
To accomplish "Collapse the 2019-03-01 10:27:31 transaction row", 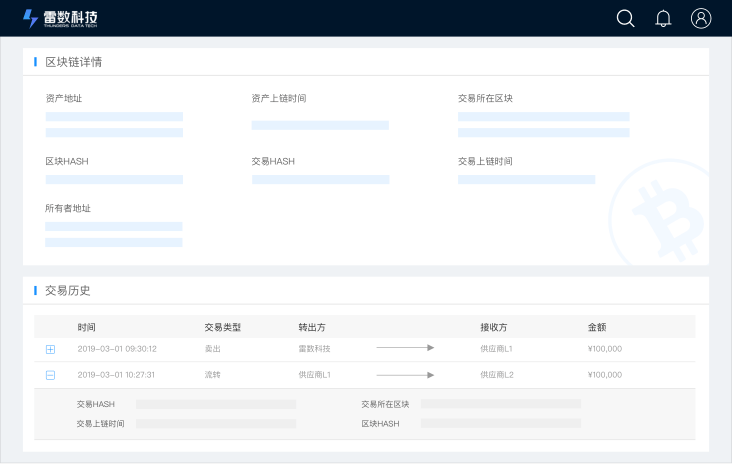I will [50, 375].
